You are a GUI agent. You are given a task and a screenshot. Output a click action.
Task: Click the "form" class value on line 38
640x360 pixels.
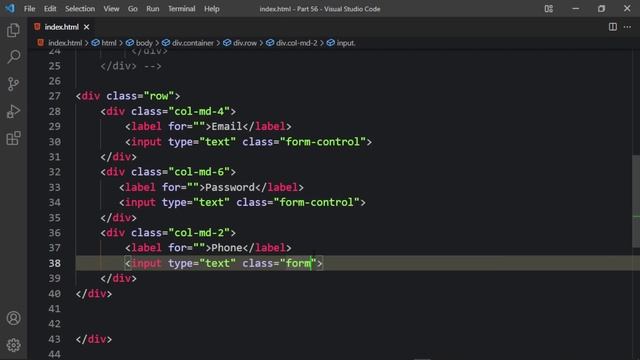(x=298, y=263)
